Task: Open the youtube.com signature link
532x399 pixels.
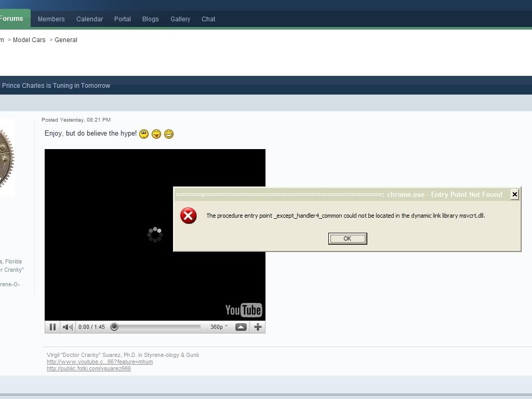Action: coord(100,362)
